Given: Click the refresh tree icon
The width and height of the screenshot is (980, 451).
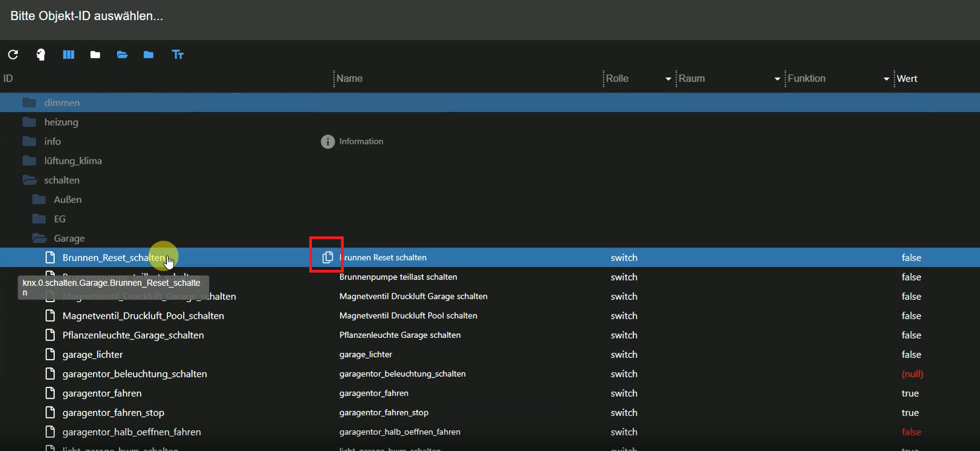Looking at the screenshot, I should [13, 55].
